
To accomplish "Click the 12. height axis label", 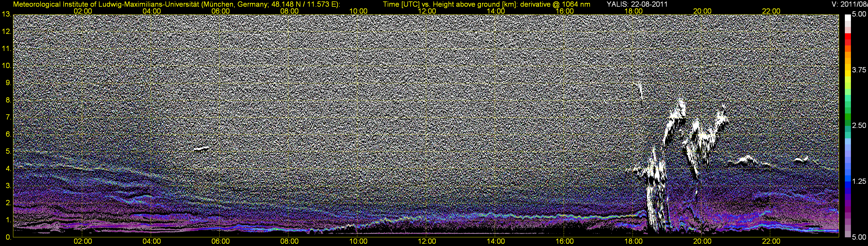I will tap(7, 31).
